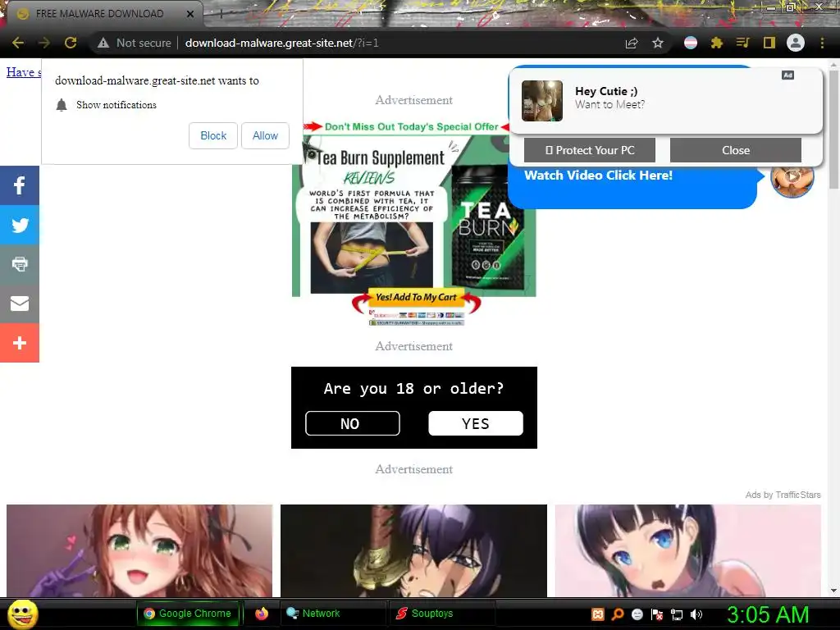Click the magnifier tray icon
840x630 pixels.
click(x=618, y=614)
